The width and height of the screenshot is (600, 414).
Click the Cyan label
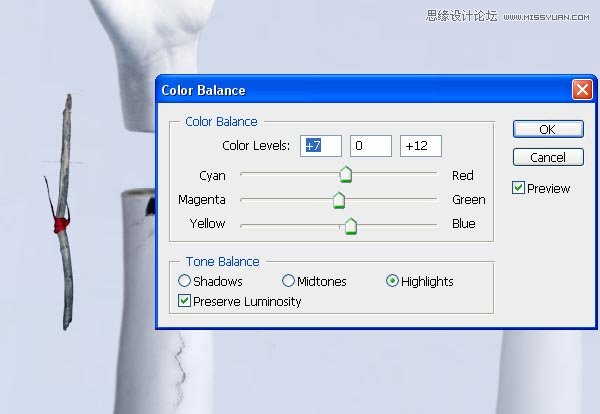[x=212, y=176]
